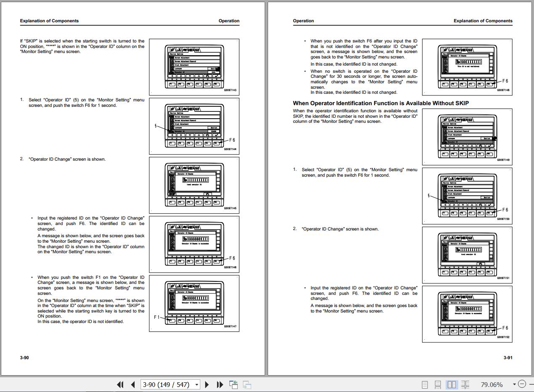Switch to continuous facing pages layout
The width and height of the screenshot is (534, 392).
click(x=465, y=384)
